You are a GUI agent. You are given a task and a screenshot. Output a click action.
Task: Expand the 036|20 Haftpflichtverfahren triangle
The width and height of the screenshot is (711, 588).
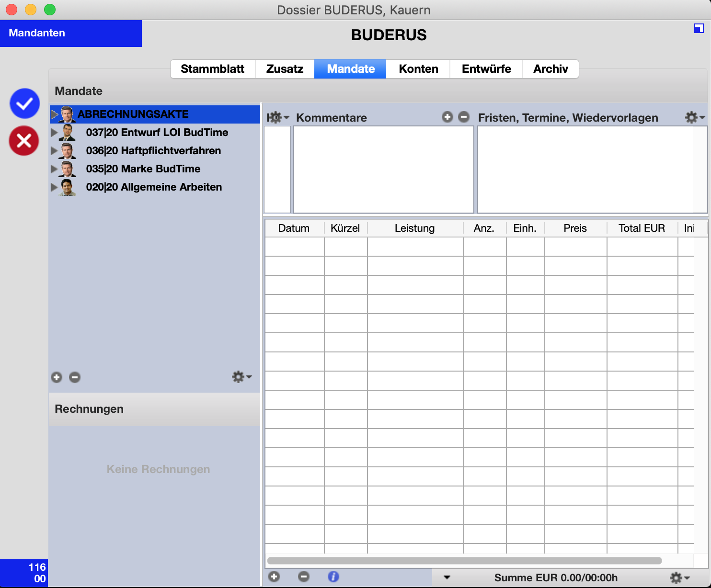coord(54,151)
